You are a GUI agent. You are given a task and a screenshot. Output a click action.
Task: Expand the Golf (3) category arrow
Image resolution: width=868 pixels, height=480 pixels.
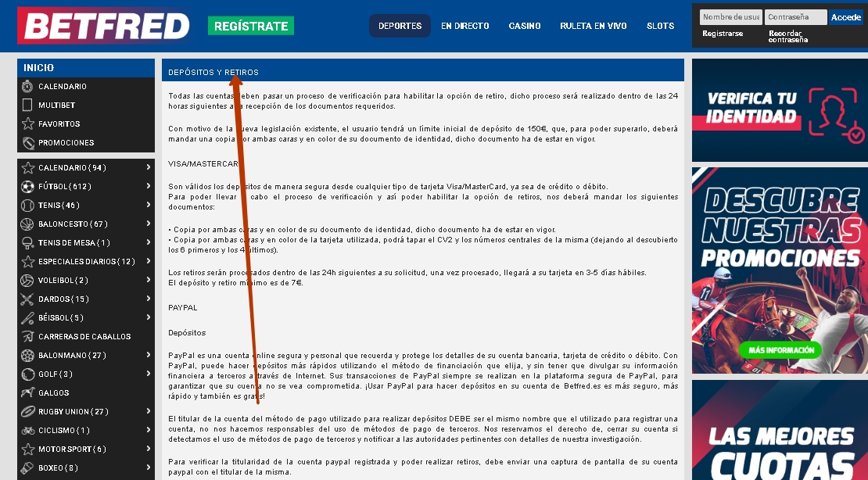pos(148,374)
